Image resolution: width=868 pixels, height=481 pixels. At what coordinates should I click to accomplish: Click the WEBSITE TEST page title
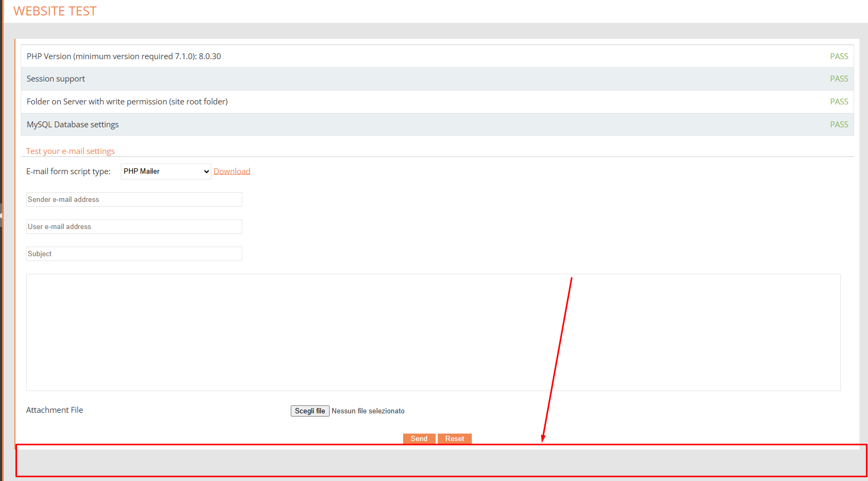55,11
